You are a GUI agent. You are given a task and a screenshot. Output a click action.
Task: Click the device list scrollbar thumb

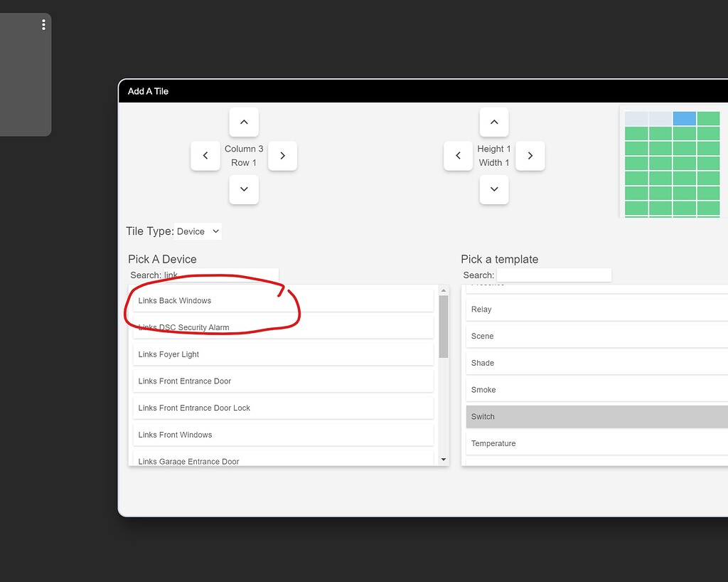click(444, 327)
